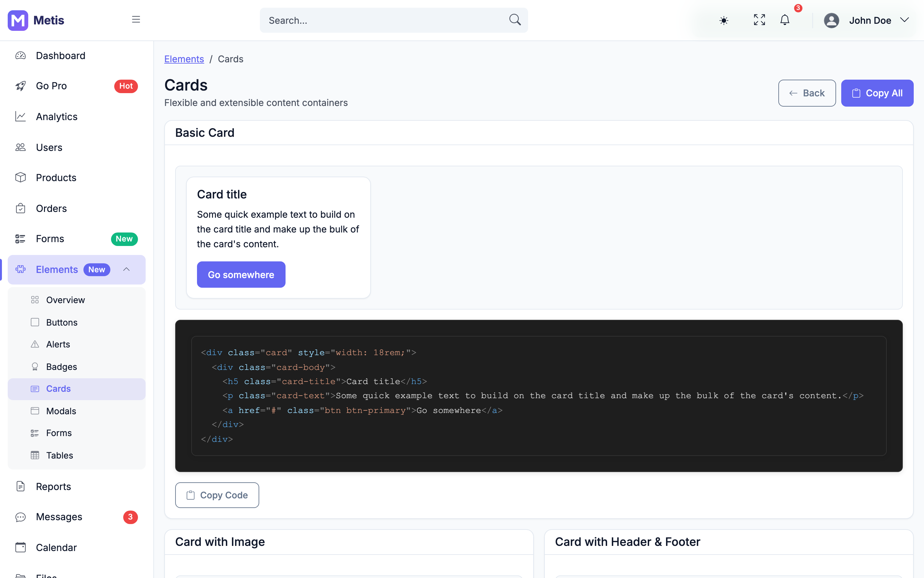Click the Card with Image heading
924x578 pixels.
tap(220, 542)
